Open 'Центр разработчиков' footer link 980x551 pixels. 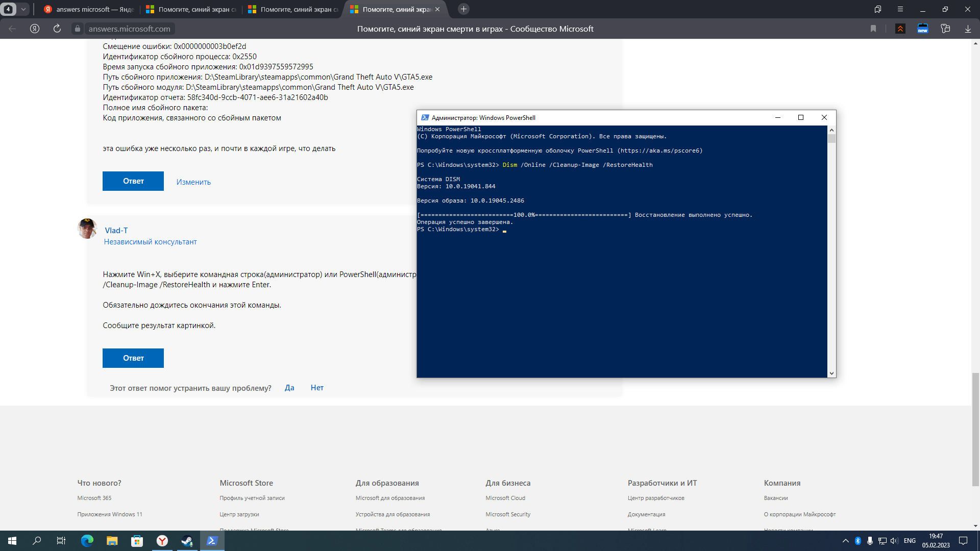[656, 498]
